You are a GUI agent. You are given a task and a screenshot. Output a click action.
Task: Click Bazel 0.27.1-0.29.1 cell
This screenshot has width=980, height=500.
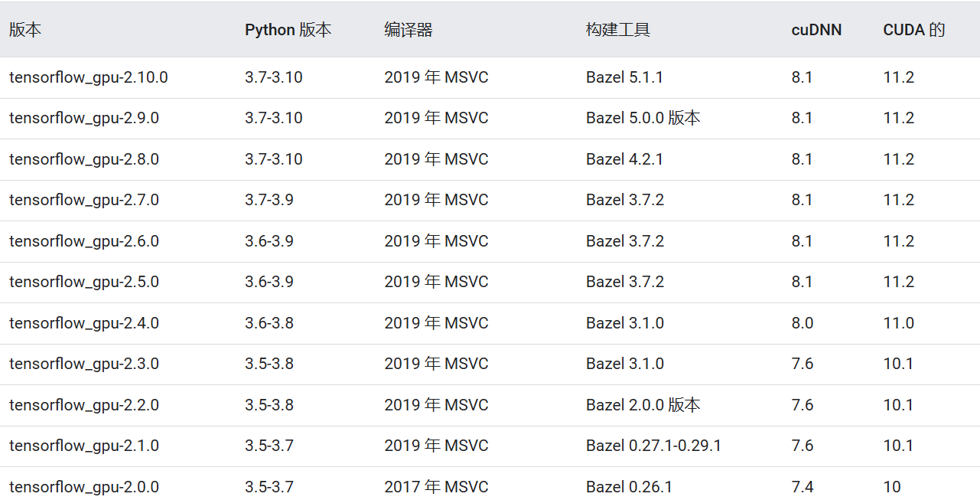654,446
